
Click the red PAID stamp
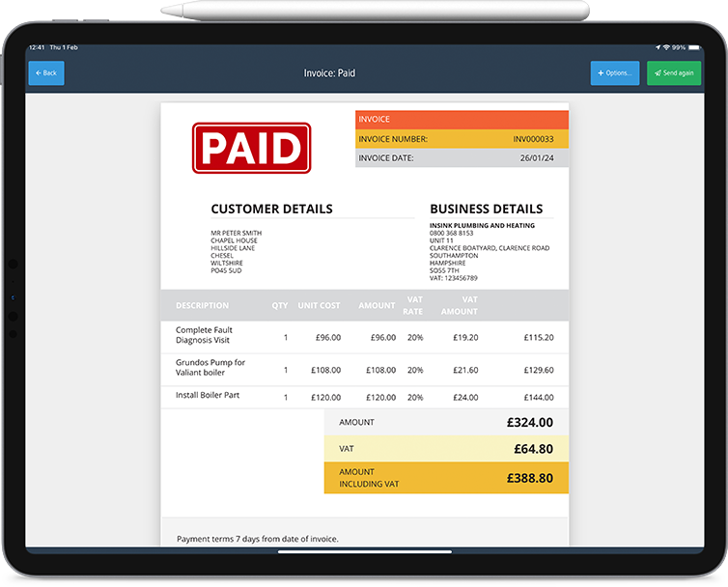[251, 148]
